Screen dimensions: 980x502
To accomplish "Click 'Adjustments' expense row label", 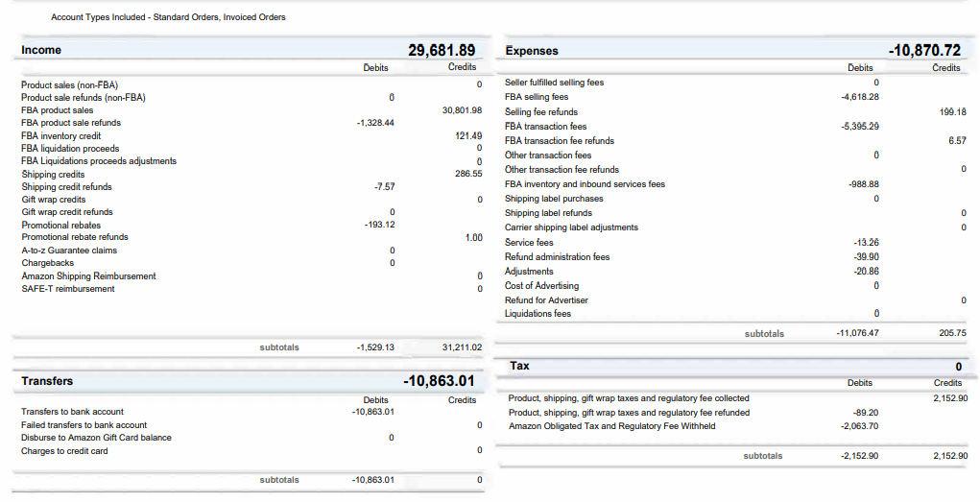I will coord(529,272).
